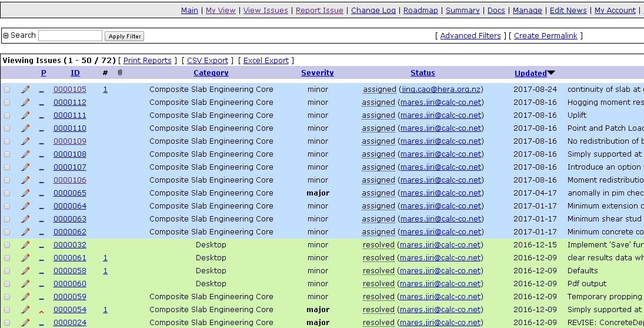The width and height of the screenshot is (644, 328).
Task: Open the Roadmap menu item
Action: click(420, 10)
